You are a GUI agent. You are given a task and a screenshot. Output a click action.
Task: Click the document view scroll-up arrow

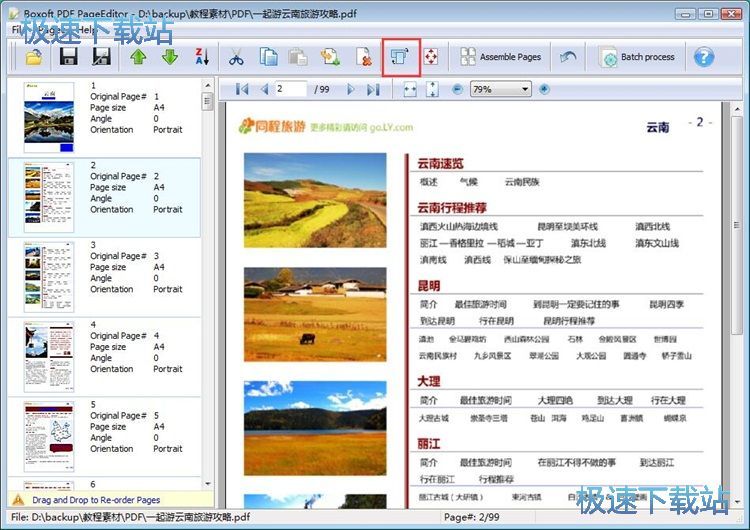[x=737, y=109]
